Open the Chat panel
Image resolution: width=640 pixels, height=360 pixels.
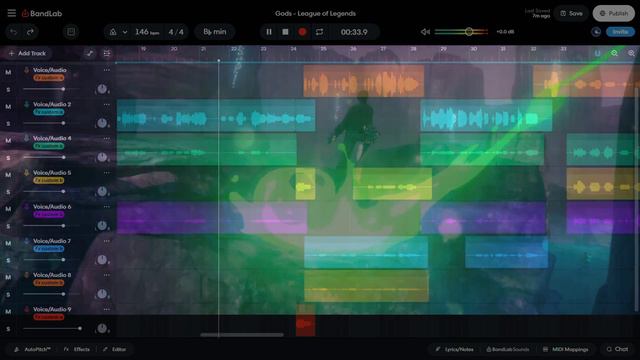617,349
